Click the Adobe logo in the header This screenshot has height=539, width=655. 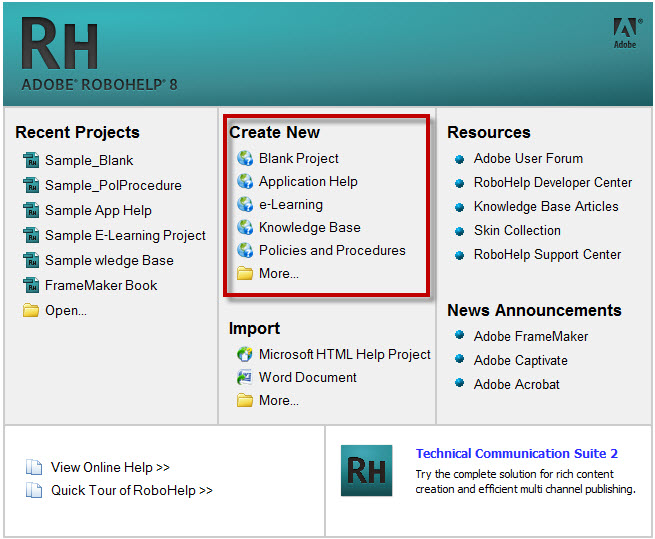[x=625, y=33]
